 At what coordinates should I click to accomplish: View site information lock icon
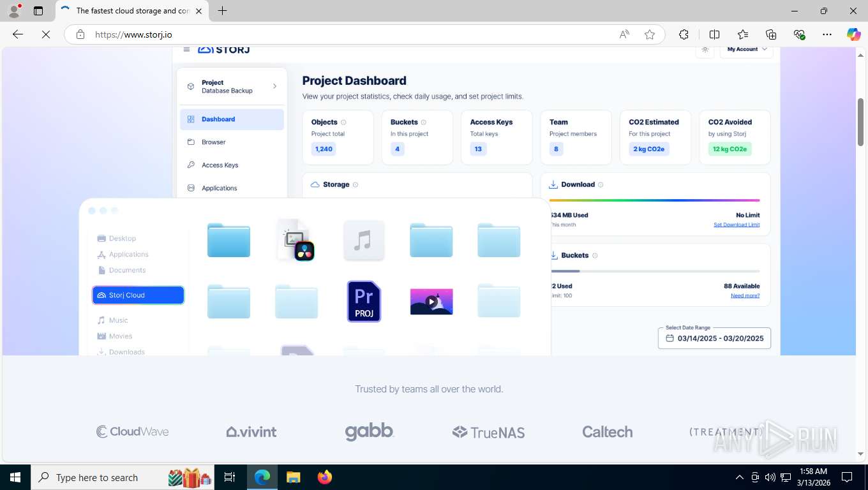pos(80,34)
